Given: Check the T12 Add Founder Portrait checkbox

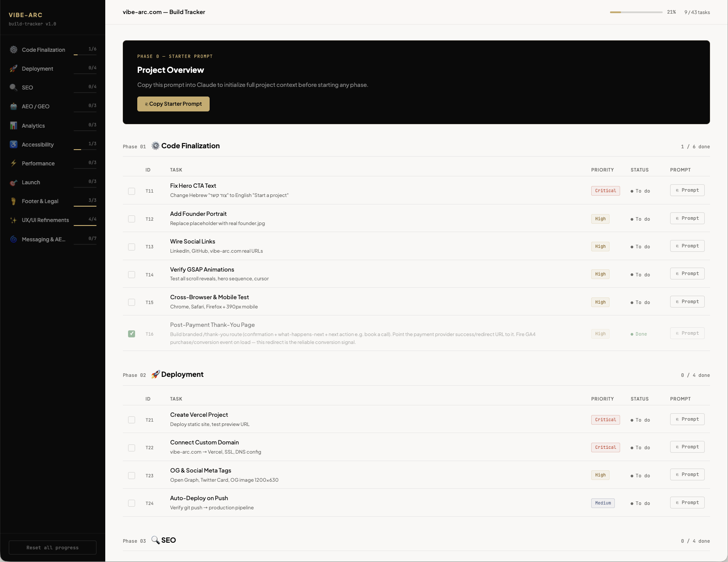Looking at the screenshot, I should coord(132,219).
